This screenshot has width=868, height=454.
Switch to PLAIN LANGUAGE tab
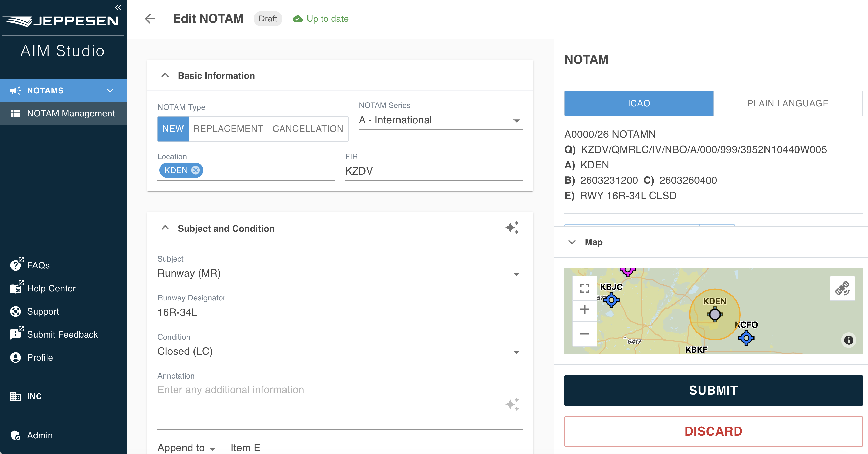pyautogui.click(x=788, y=103)
